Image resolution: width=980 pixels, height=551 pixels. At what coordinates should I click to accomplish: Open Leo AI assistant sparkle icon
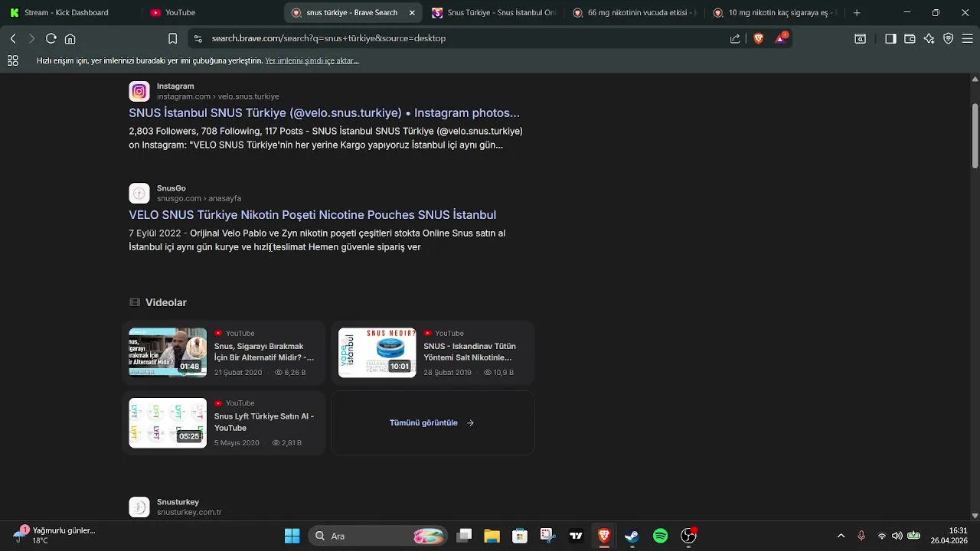pos(929,38)
